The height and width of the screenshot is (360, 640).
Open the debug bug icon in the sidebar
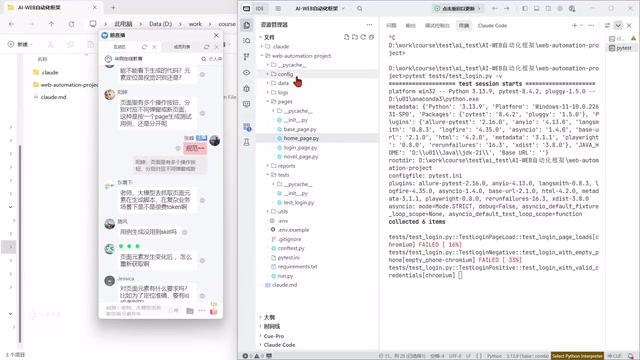[x=247, y=89]
